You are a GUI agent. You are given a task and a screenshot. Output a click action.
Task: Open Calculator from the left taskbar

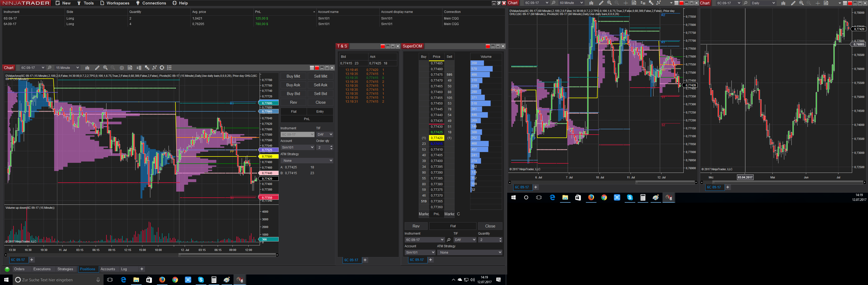coord(214,280)
